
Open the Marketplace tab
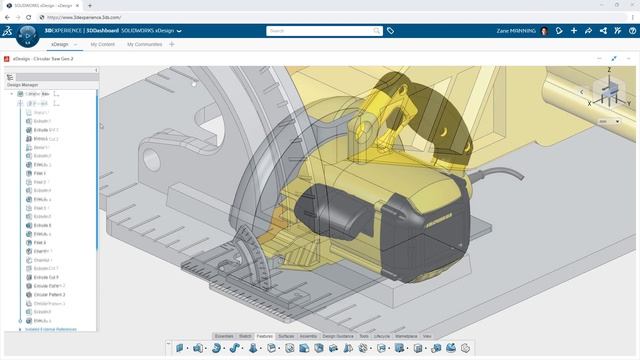406,336
